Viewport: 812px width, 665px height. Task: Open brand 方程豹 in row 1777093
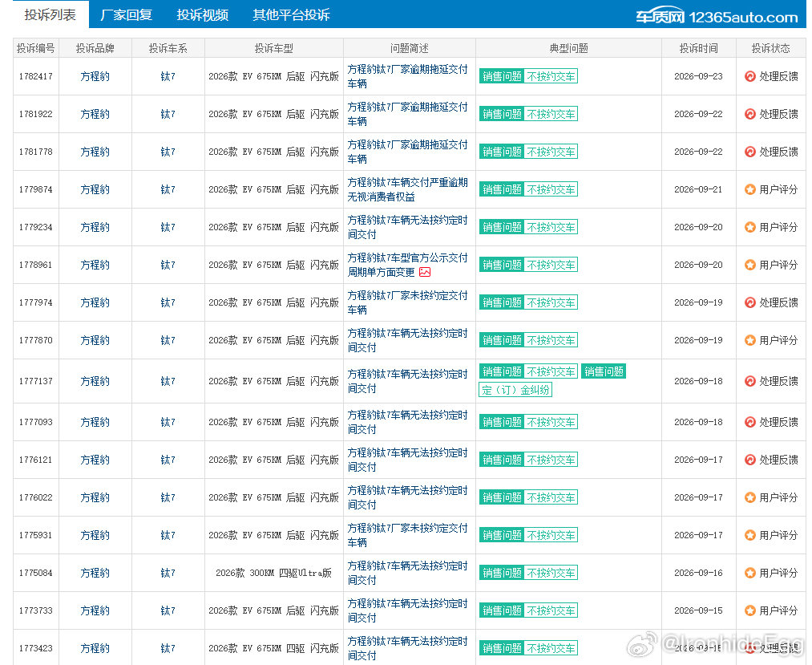(x=95, y=422)
